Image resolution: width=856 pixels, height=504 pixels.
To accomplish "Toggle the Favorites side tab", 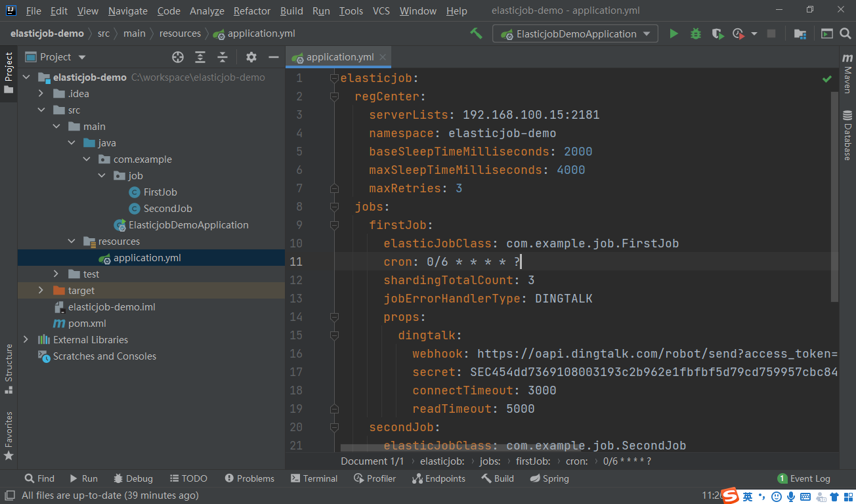I will [9, 436].
